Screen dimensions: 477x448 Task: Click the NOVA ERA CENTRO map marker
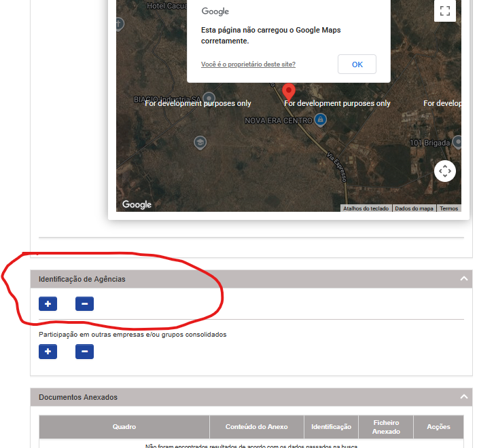(321, 120)
